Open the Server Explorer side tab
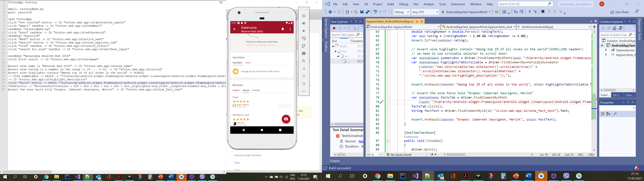 tap(326, 28)
